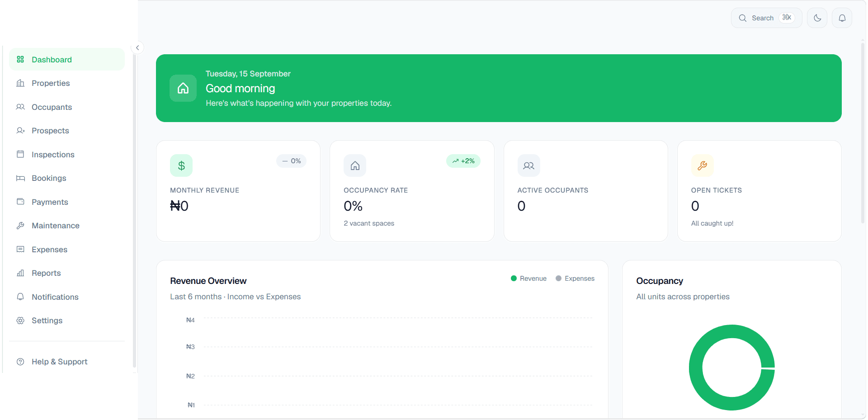Open Help & Support link
This screenshot has height=420, width=868.
pos(67,362)
